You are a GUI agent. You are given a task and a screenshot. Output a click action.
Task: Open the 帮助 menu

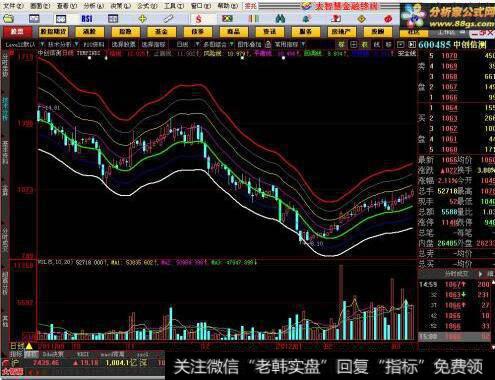[x=228, y=6]
